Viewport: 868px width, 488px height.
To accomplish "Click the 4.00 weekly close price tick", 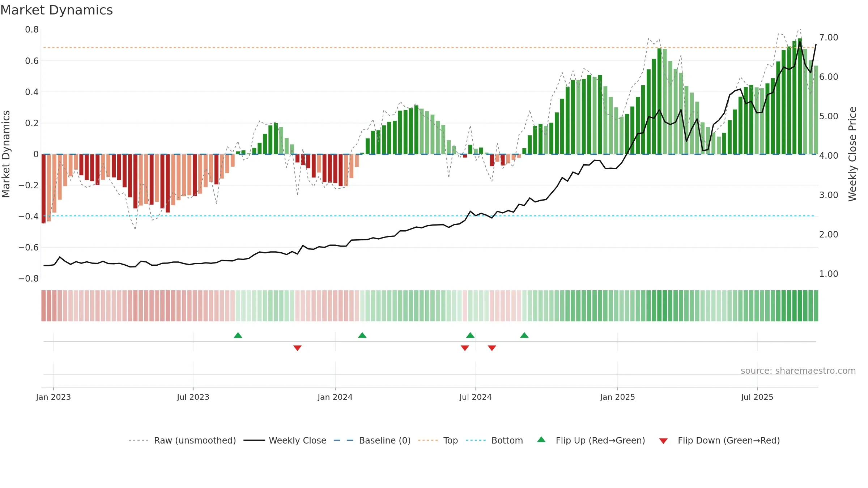I will pyautogui.click(x=829, y=155).
